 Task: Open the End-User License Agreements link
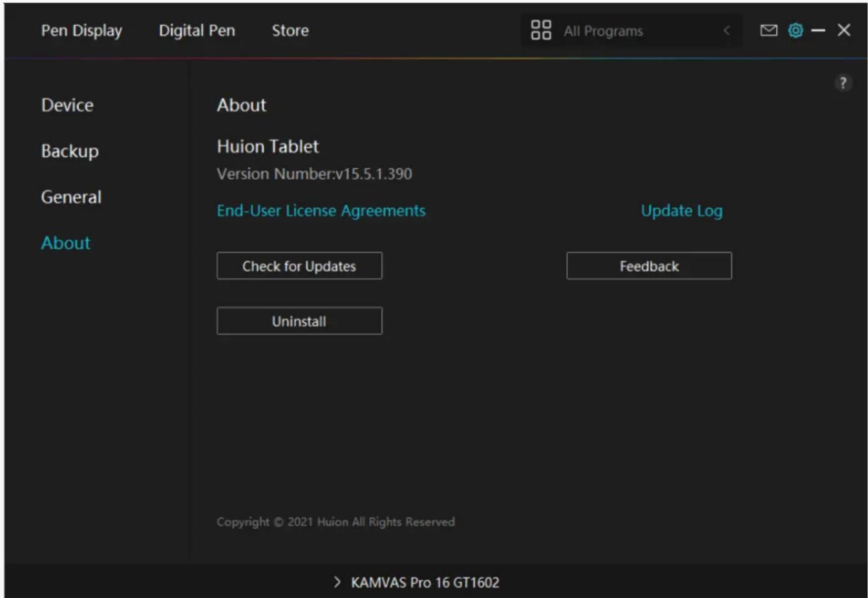321,211
